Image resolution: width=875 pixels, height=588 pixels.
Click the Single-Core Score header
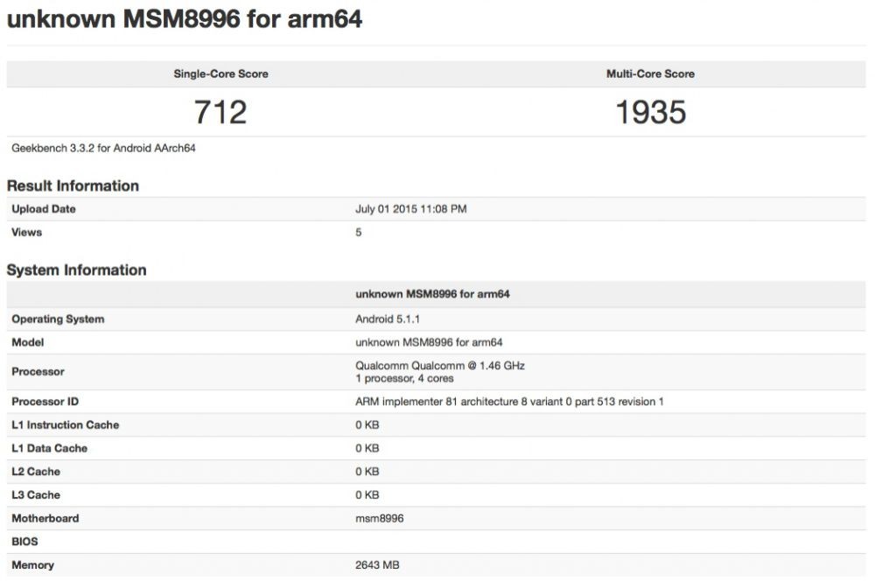pyautogui.click(x=220, y=74)
